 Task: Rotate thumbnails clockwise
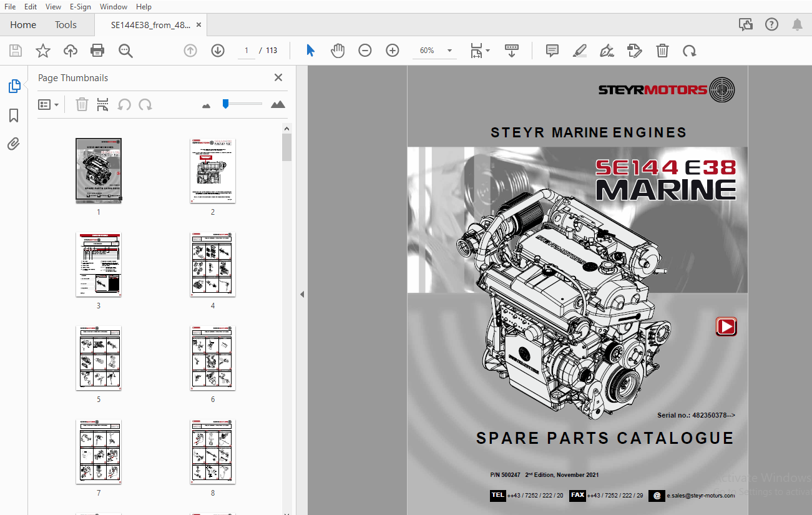click(x=145, y=104)
